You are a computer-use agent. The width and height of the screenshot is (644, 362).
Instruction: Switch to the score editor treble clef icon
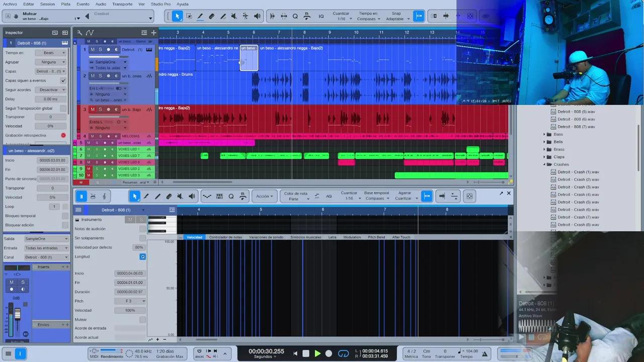(104, 196)
